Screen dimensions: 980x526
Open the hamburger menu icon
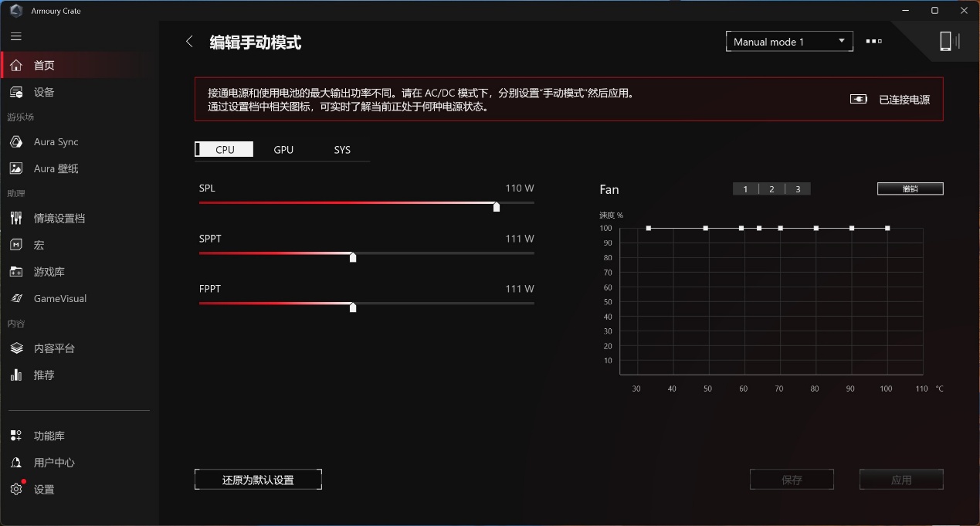tap(16, 36)
